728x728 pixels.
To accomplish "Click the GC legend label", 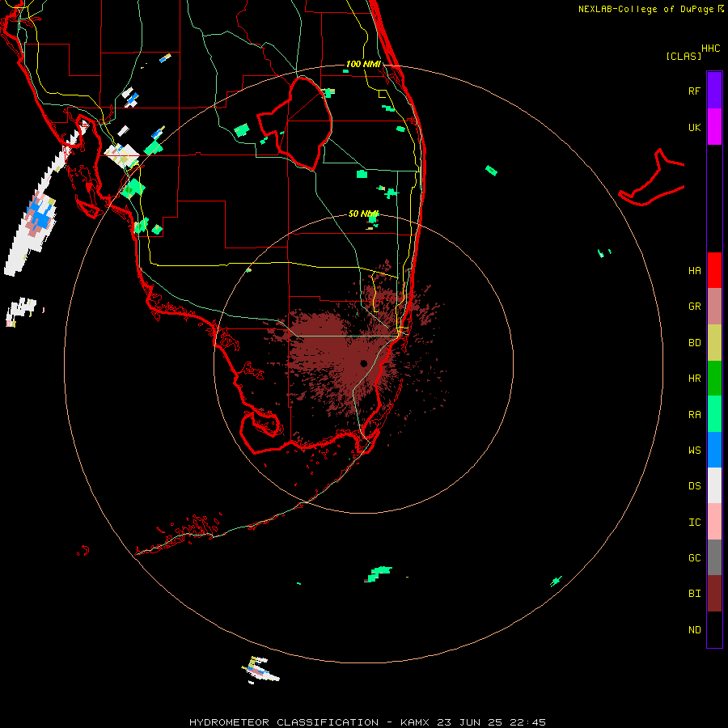I will [x=694, y=558].
